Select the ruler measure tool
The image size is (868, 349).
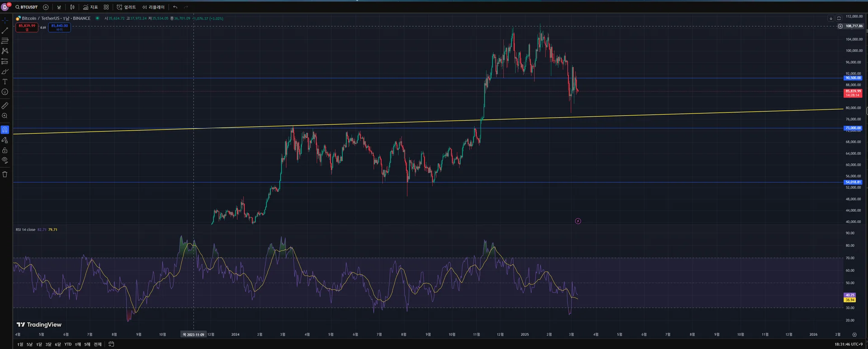click(5, 105)
